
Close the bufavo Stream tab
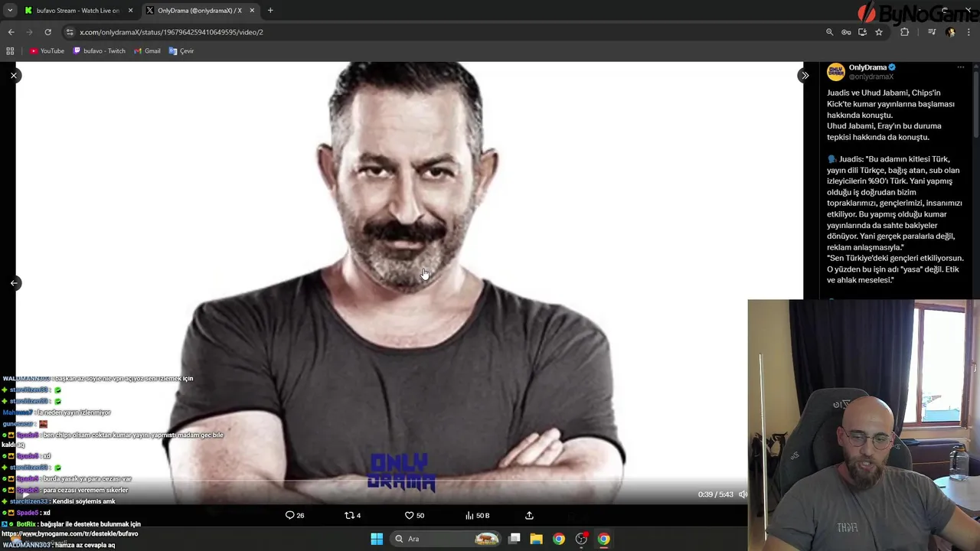point(130,11)
